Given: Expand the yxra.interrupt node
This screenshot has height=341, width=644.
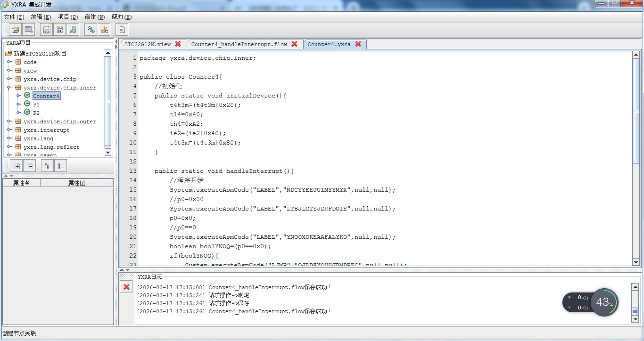Looking at the screenshot, I should pyautogui.click(x=9, y=130).
